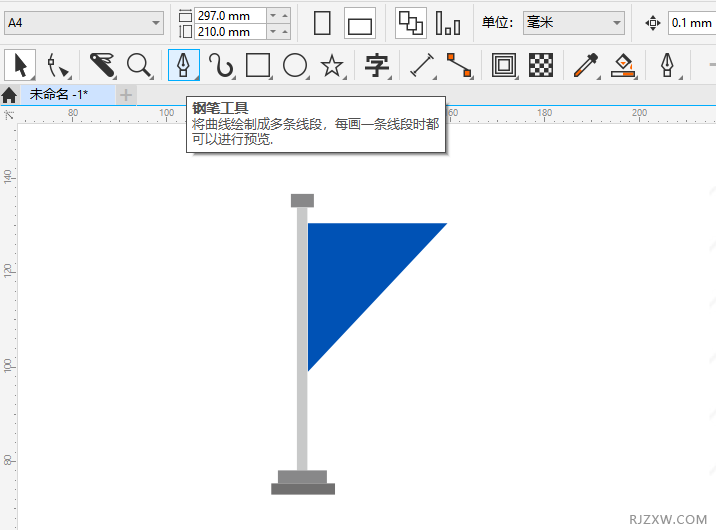Image resolution: width=716 pixels, height=530 pixels.
Task: Select the upper step of the flagpole base
Action: pyautogui.click(x=302, y=477)
